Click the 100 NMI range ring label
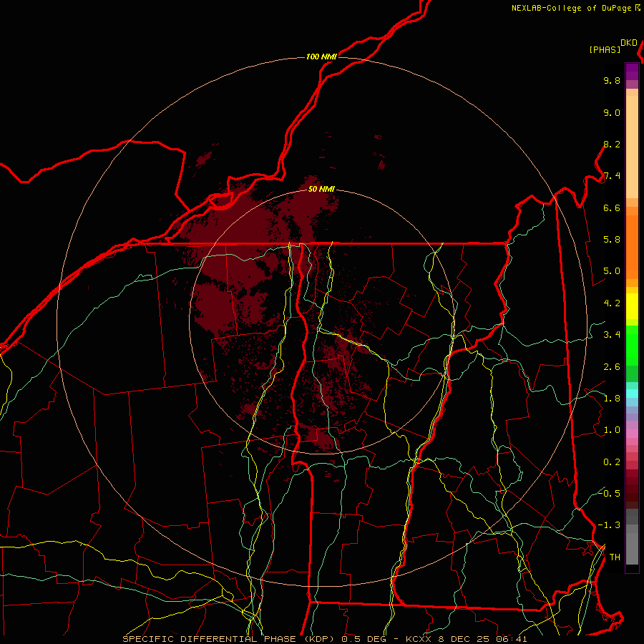Viewport: 644px width, 644px height. pyautogui.click(x=321, y=57)
